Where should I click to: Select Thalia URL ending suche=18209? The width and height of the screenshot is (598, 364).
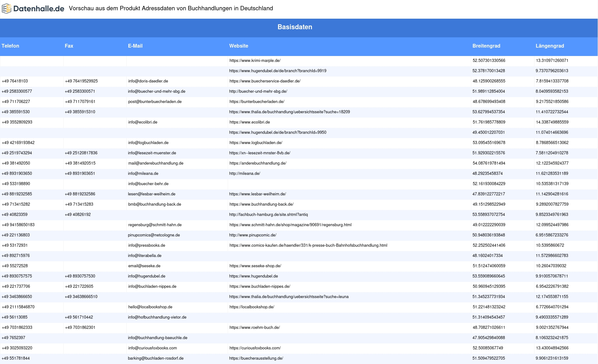pos(289,112)
